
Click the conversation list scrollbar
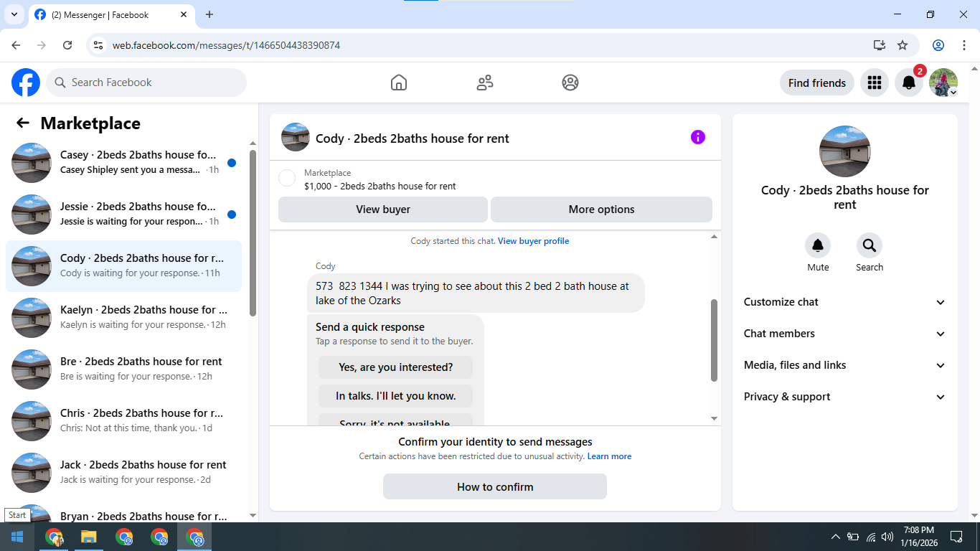(253, 233)
